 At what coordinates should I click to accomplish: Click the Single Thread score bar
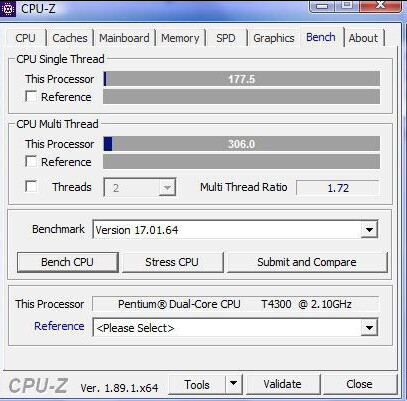click(x=241, y=79)
